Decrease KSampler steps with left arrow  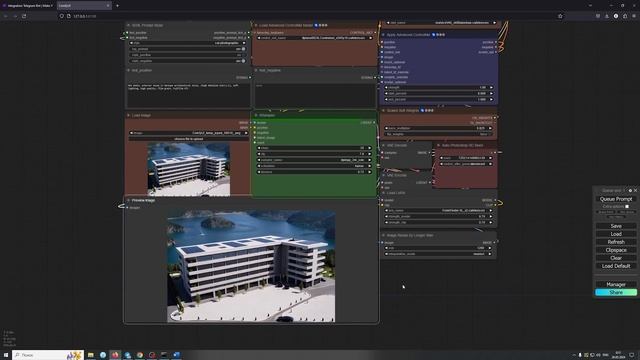click(259, 148)
